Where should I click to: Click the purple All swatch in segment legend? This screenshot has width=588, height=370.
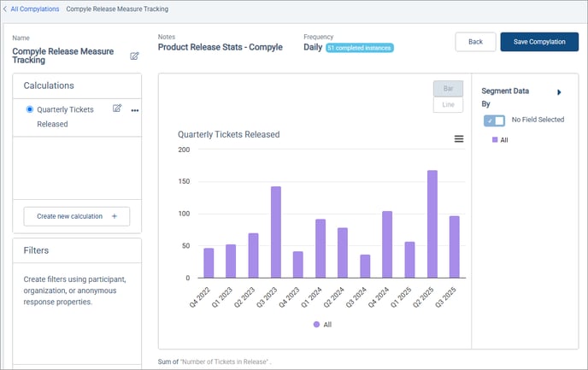[494, 139]
